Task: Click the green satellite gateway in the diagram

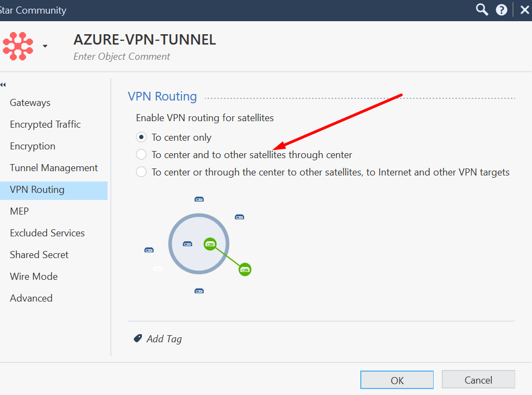Action: (x=245, y=269)
